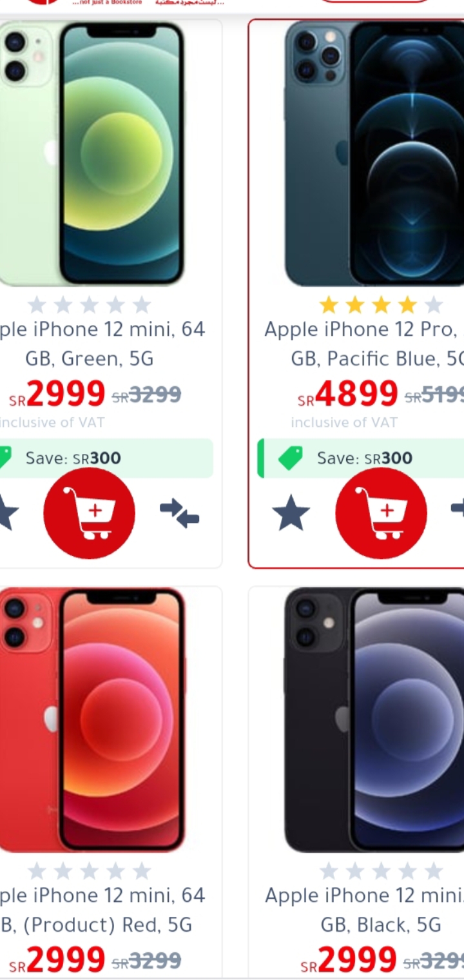Click the green tag icon on iPhone 12 mini Green
The height and width of the screenshot is (980, 464).
point(5,458)
